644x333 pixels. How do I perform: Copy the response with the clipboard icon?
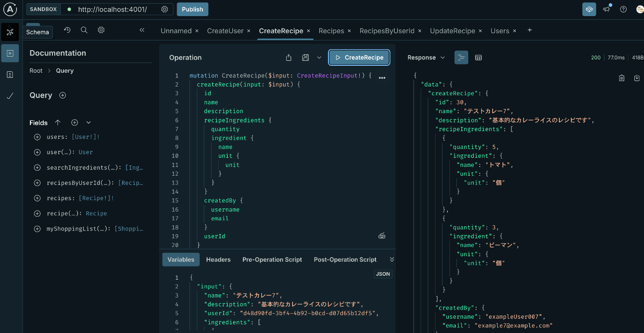[621, 78]
